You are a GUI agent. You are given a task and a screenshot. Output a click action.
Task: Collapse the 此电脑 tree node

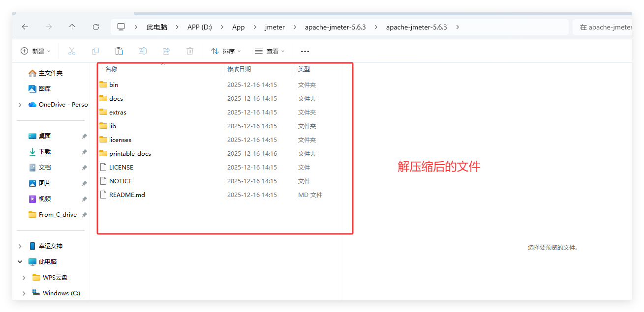20,262
